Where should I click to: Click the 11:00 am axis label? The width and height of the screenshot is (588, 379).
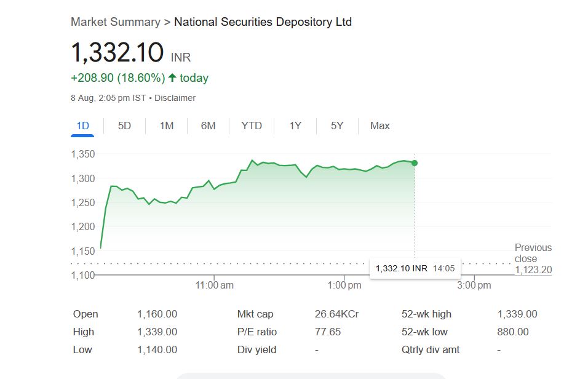pos(215,285)
